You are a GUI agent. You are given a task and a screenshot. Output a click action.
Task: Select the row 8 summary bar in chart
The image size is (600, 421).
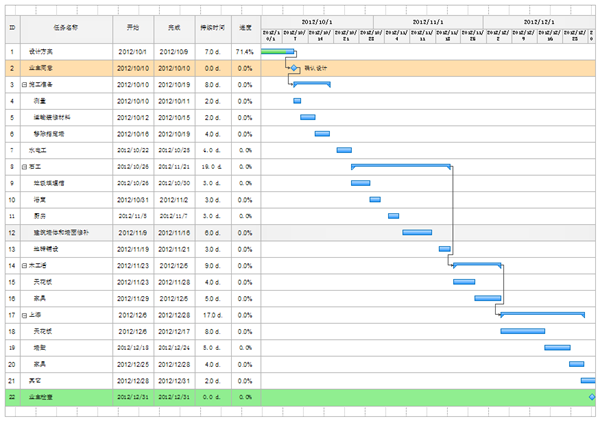click(401, 166)
